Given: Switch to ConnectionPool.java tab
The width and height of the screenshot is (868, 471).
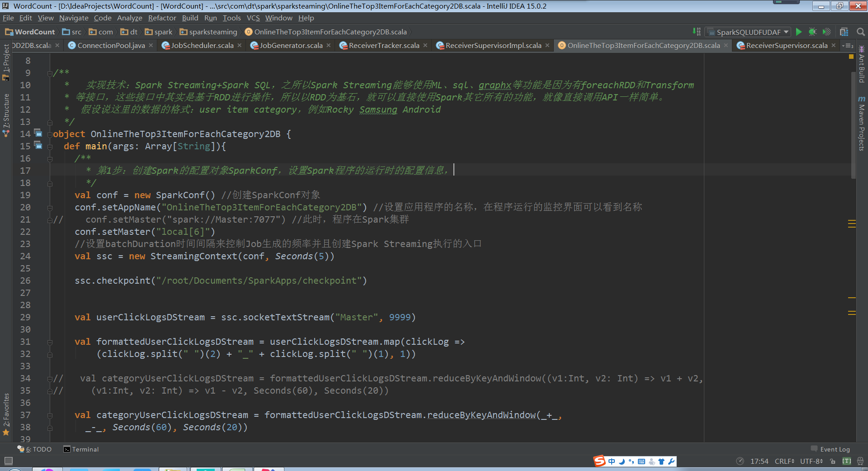Looking at the screenshot, I should pyautogui.click(x=111, y=45).
